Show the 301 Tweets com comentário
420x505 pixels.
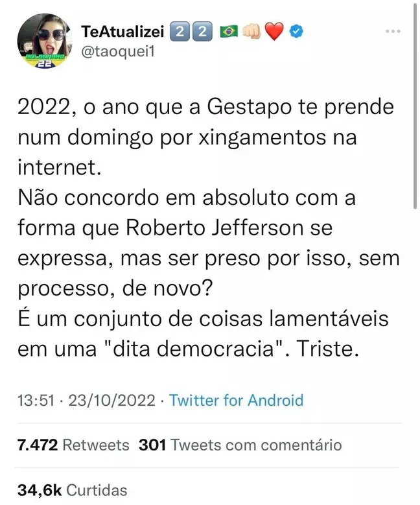[x=240, y=445]
